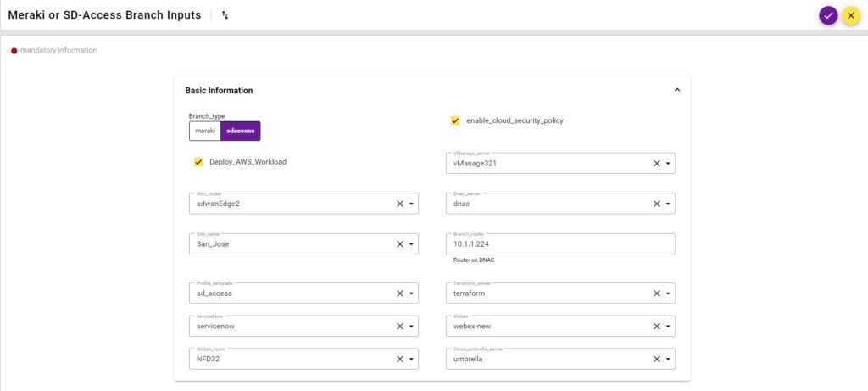The height and width of the screenshot is (391, 868).
Task: Collapse the Basic Information section
Action: click(x=676, y=90)
